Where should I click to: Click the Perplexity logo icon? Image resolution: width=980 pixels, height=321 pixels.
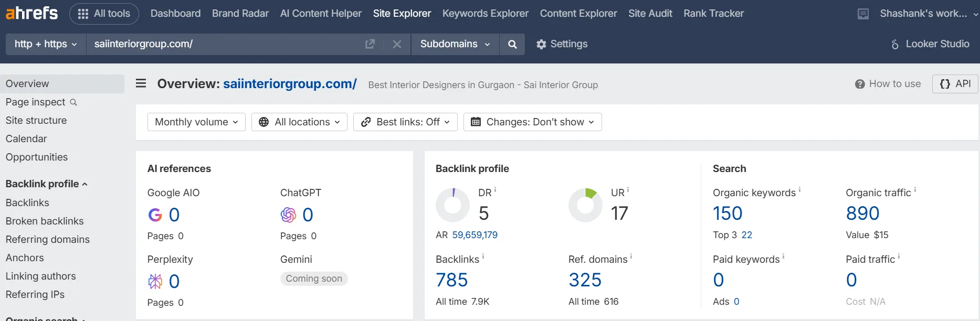click(155, 282)
